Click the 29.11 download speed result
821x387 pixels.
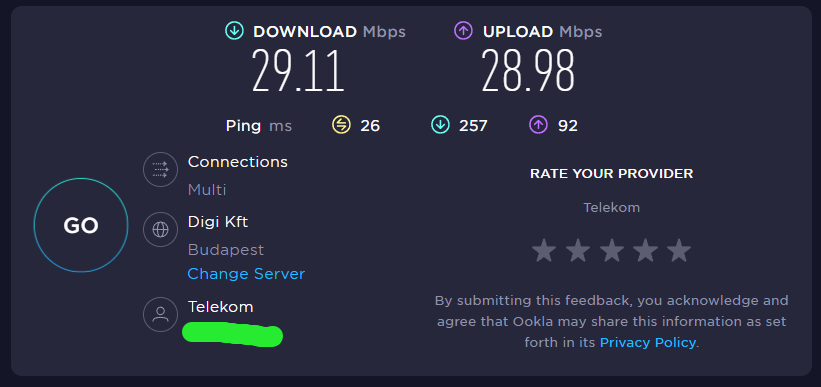click(298, 71)
